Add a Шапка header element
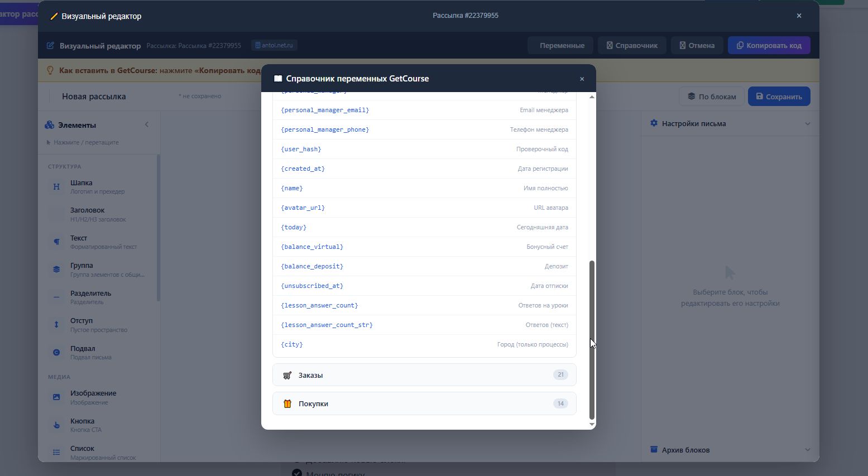 (x=99, y=187)
